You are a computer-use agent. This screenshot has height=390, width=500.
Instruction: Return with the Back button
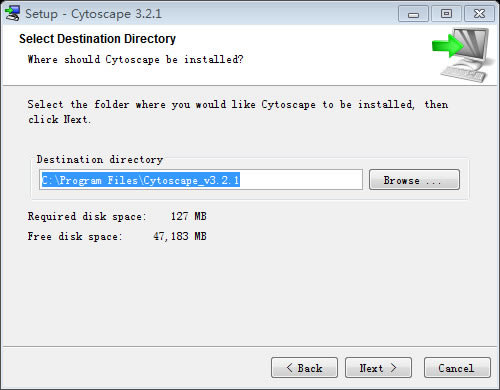[x=304, y=368]
